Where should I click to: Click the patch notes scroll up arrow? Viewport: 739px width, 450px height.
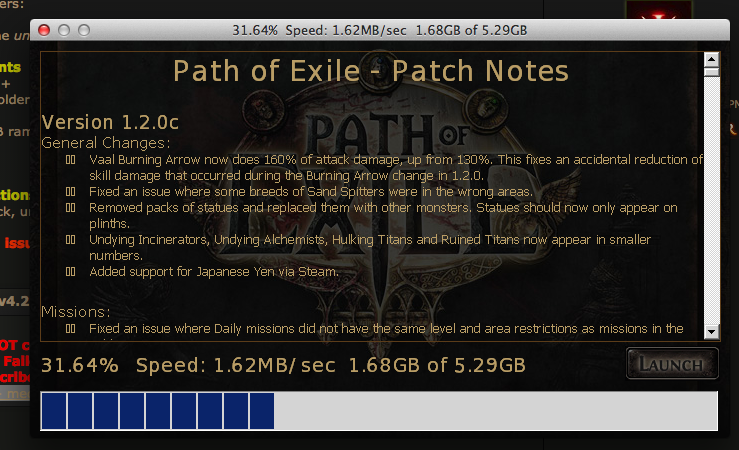(x=712, y=60)
